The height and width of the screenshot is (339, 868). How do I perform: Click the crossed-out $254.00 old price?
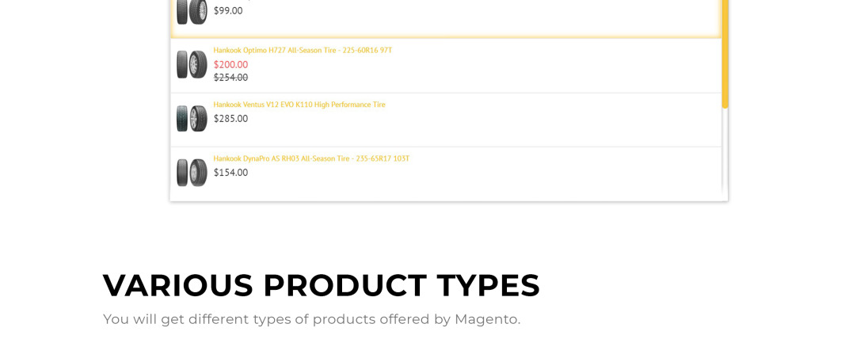click(230, 78)
